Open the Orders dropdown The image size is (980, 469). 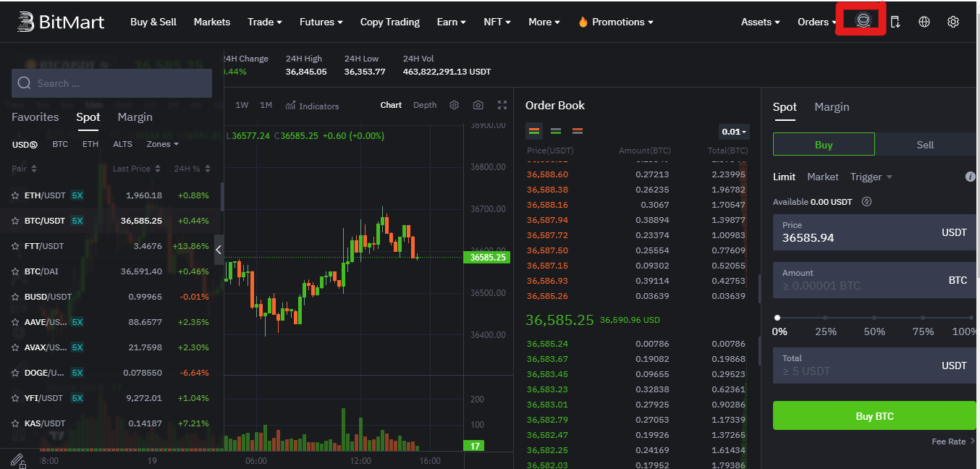[817, 22]
